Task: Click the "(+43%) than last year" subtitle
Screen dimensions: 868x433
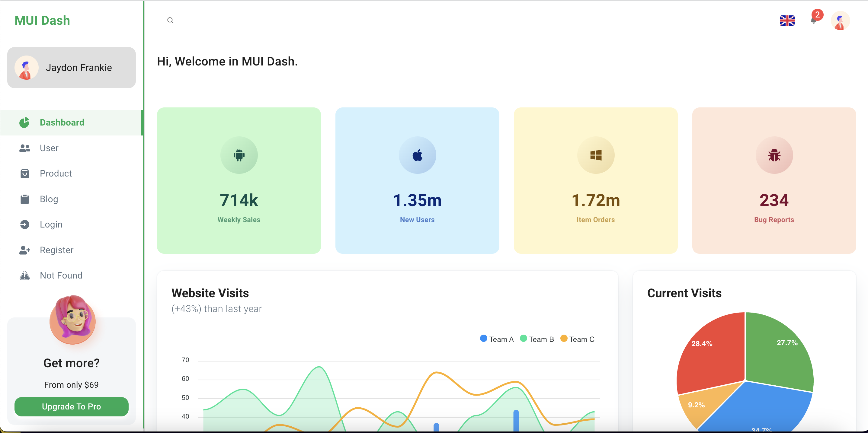Action: (217, 309)
